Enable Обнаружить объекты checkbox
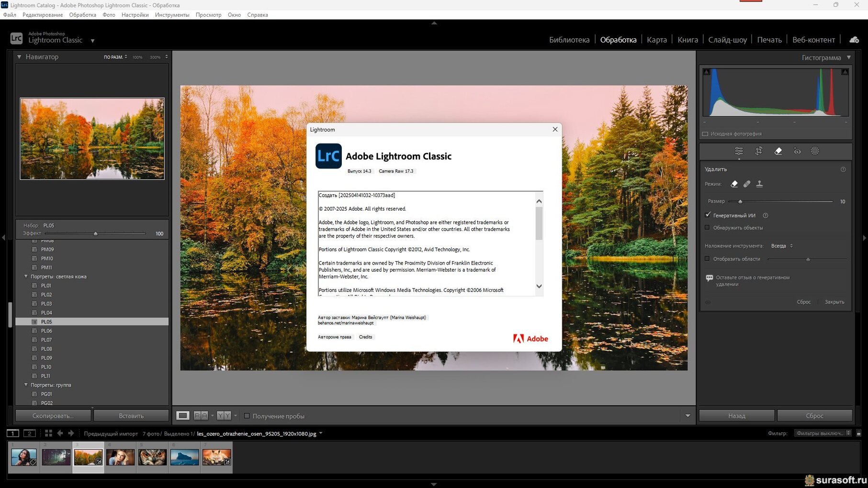 pos(708,228)
